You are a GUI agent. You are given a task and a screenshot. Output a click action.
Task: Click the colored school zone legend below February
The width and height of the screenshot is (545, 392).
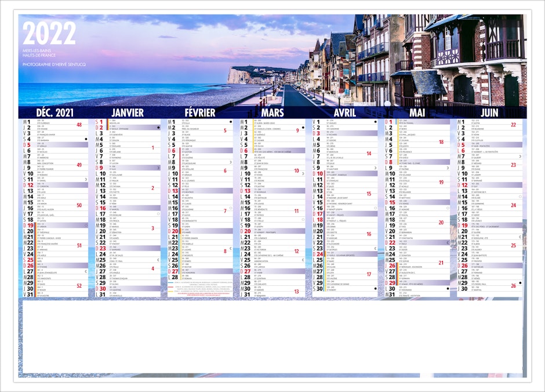click(x=199, y=288)
